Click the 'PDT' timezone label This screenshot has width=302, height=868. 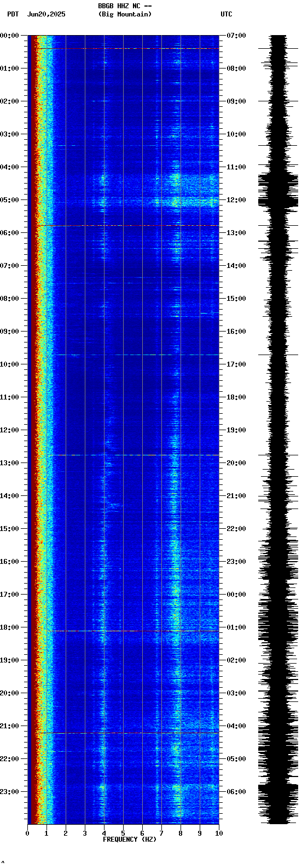coord(13,14)
